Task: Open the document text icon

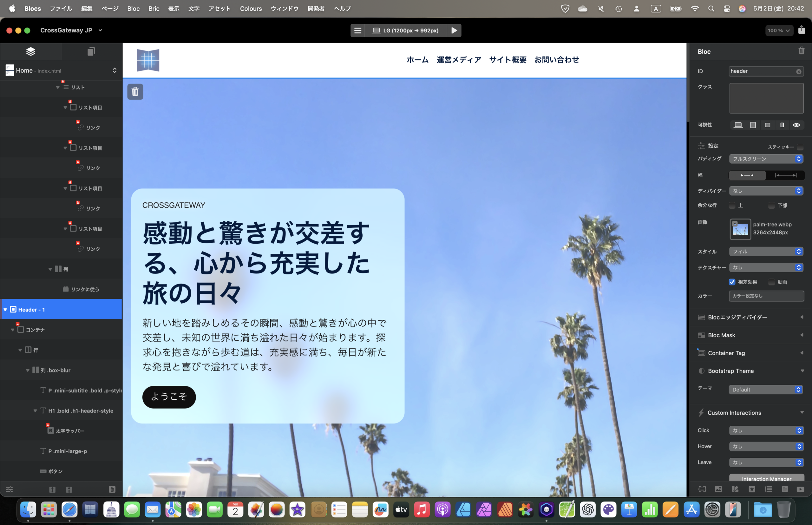Action: coord(785,489)
